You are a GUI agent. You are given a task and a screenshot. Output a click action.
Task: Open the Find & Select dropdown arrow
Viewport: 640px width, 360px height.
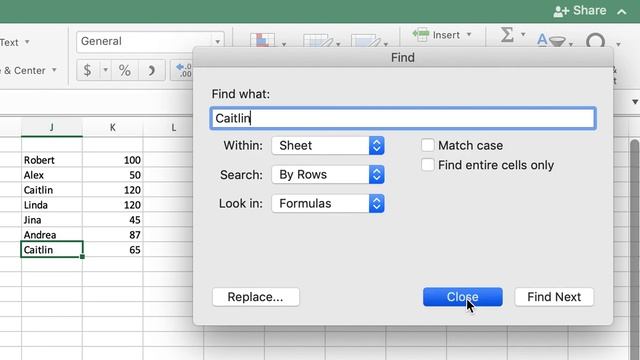pyautogui.click(x=618, y=44)
